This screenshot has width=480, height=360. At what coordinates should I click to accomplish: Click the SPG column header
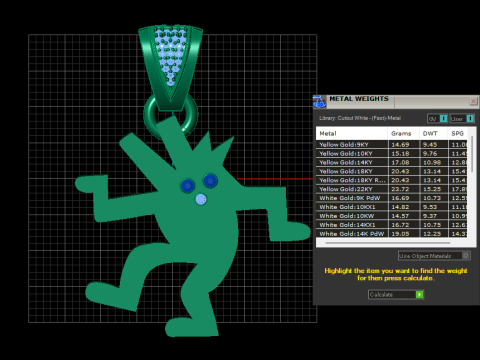point(458,133)
